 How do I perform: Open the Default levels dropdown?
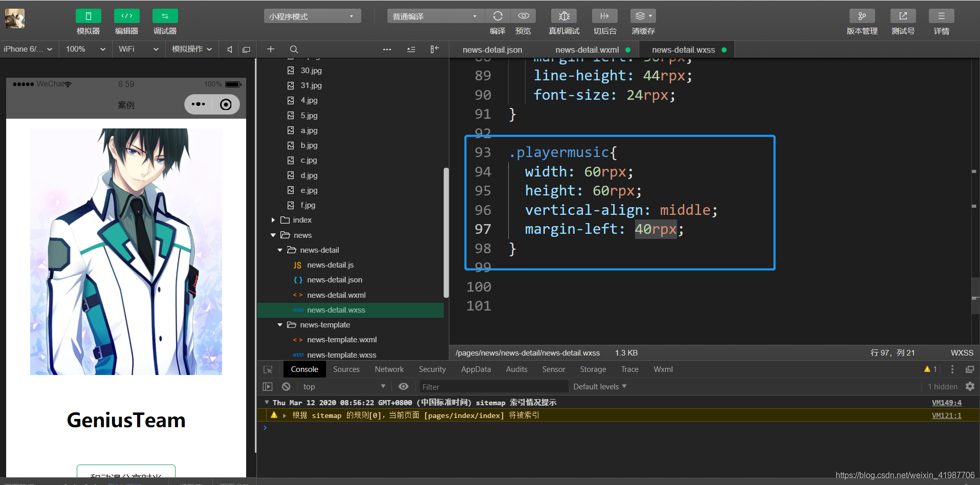tap(600, 387)
